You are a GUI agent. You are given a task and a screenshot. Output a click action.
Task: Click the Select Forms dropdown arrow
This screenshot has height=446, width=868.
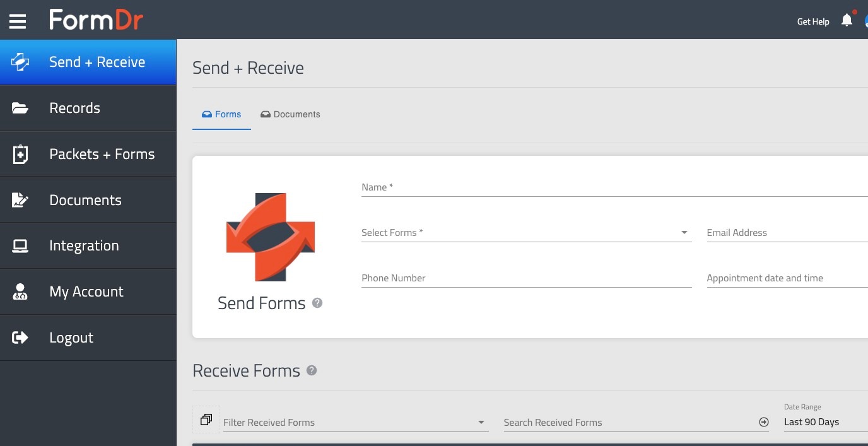click(x=684, y=233)
